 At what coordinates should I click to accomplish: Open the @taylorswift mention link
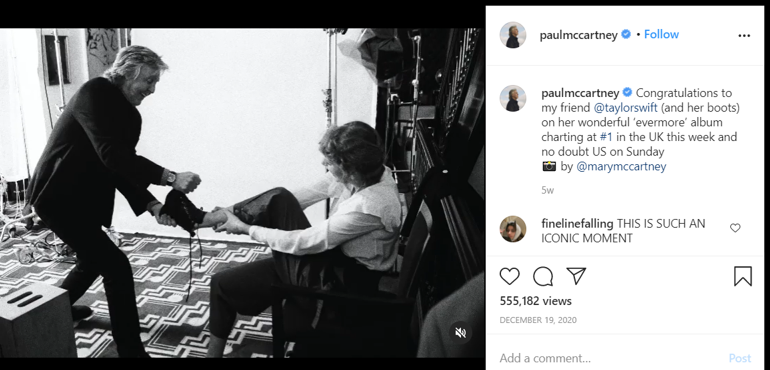(x=626, y=108)
